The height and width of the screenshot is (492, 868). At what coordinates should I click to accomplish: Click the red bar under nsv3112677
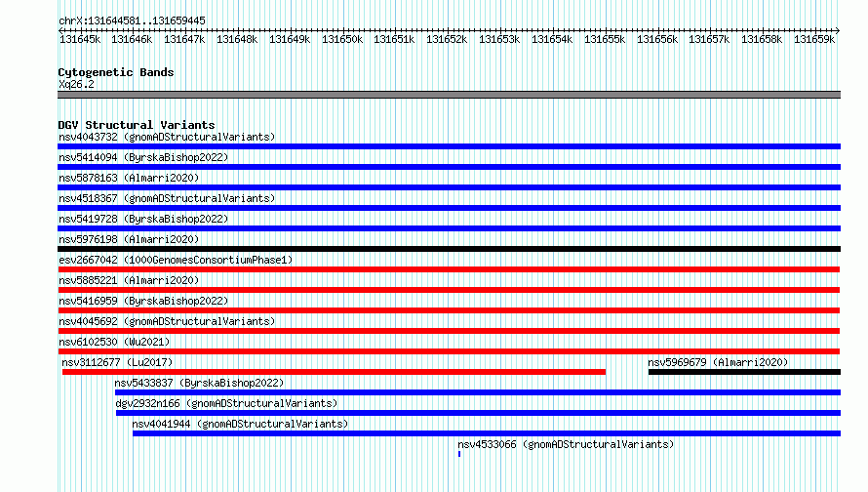pos(334,372)
